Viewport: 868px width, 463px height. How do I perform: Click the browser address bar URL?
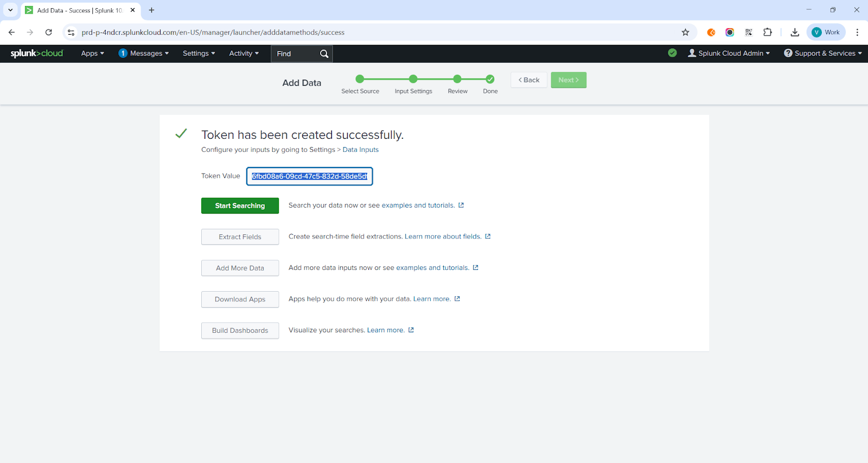point(213,33)
